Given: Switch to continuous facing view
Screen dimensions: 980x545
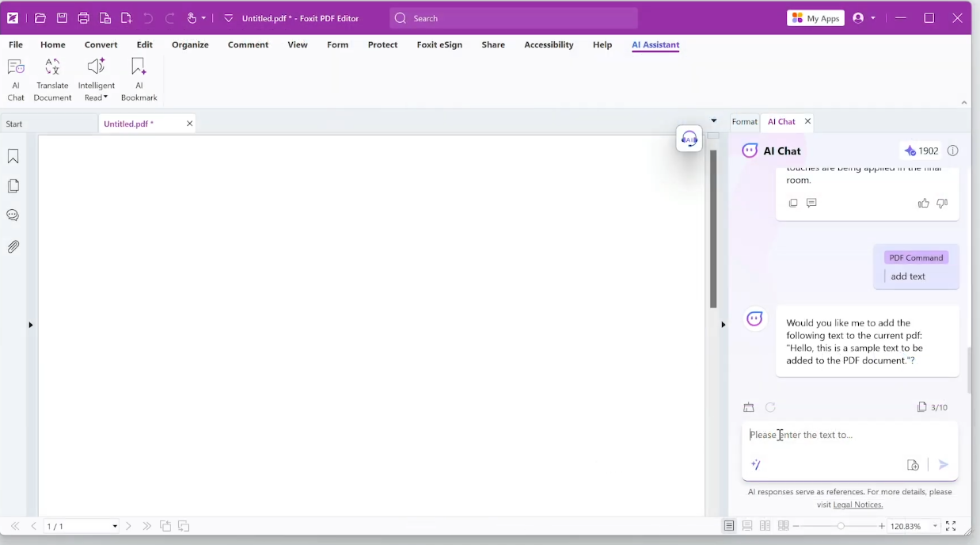Looking at the screenshot, I should click(783, 526).
